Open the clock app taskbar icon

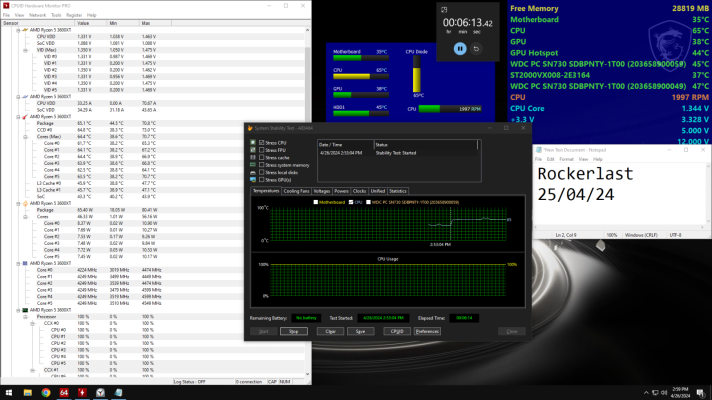pos(100,393)
